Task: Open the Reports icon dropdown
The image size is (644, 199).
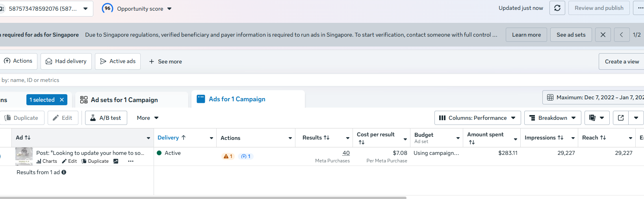Action: [597, 118]
